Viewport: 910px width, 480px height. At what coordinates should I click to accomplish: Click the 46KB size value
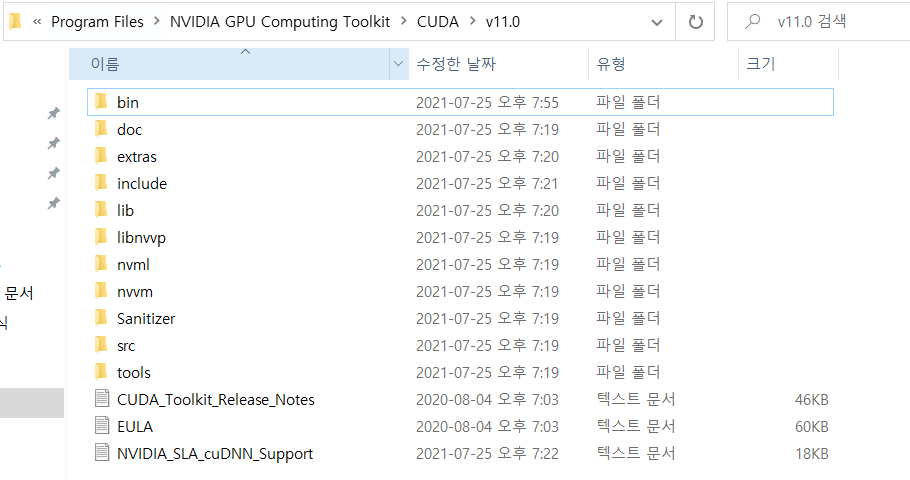point(811,399)
